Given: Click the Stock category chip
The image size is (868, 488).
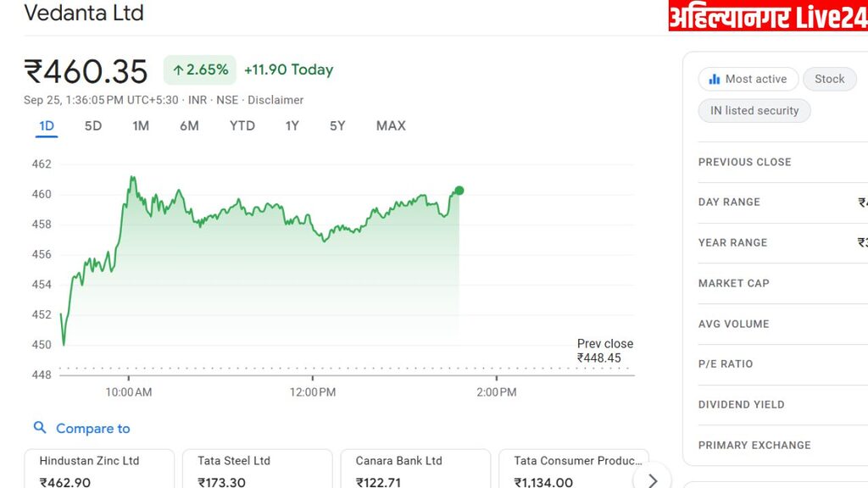Looking at the screenshot, I should click(830, 79).
